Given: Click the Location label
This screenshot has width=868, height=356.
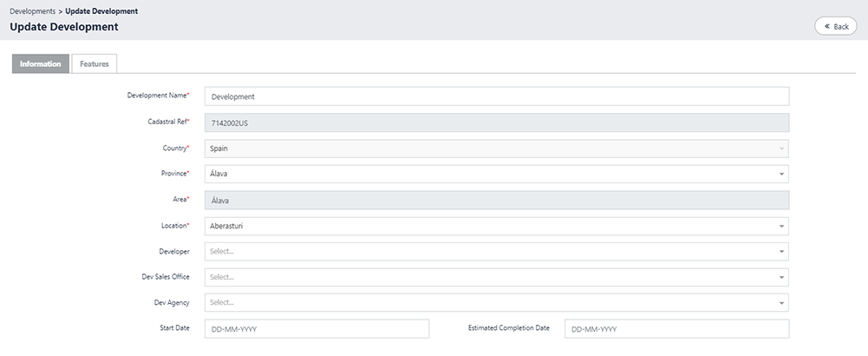Looking at the screenshot, I should click(x=175, y=226).
